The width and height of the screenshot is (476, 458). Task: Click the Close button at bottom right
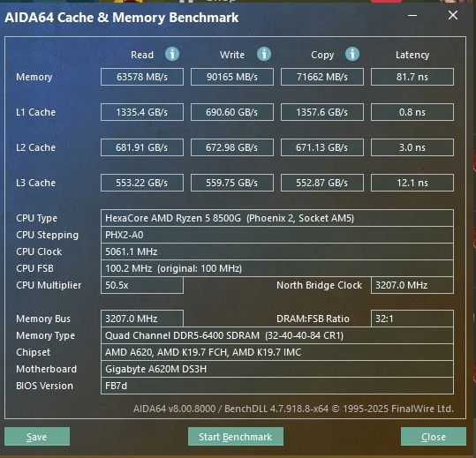coord(434,437)
